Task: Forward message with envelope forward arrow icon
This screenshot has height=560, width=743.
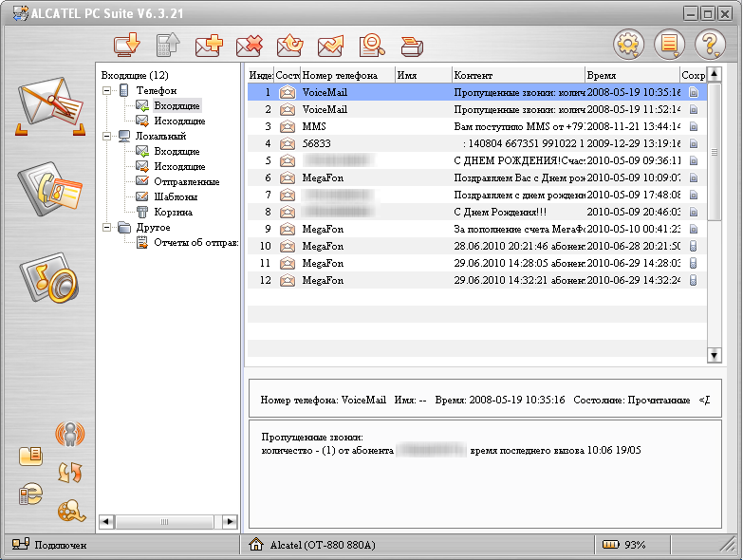Action: click(x=331, y=46)
